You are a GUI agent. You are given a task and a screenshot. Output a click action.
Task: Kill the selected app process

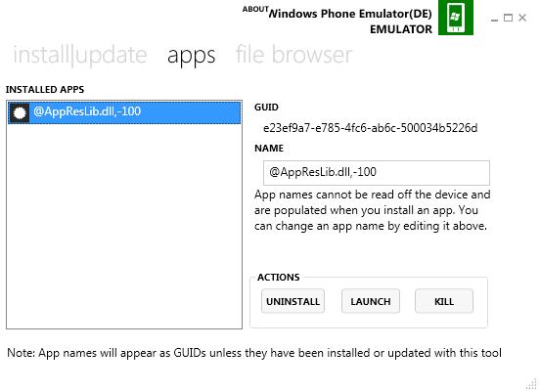(444, 301)
